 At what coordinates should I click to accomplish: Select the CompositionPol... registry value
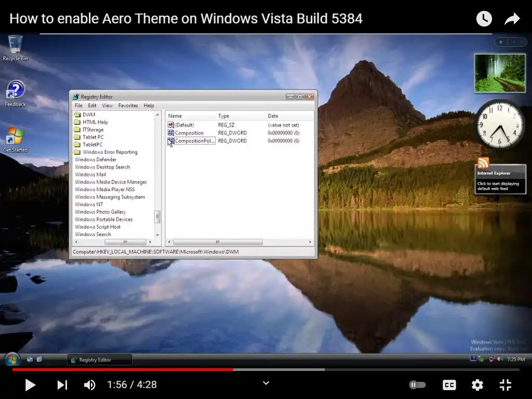(195, 141)
